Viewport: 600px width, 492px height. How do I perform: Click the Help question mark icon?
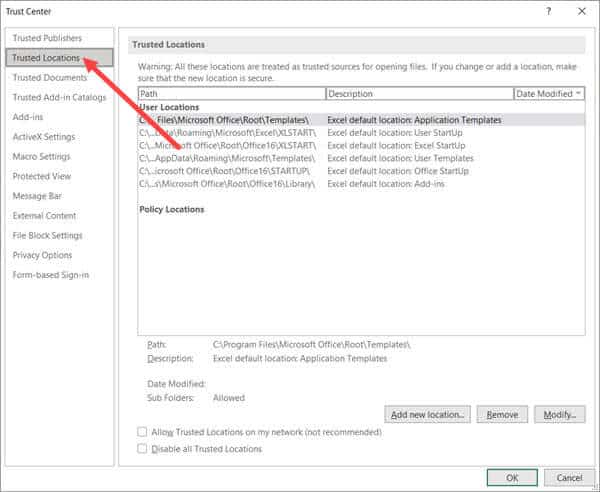click(548, 11)
